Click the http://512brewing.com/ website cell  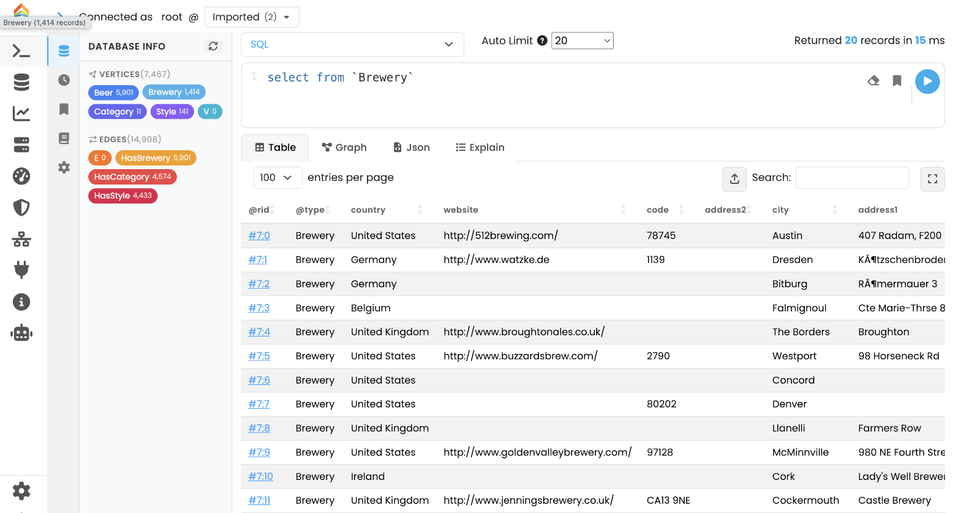pyautogui.click(x=500, y=235)
